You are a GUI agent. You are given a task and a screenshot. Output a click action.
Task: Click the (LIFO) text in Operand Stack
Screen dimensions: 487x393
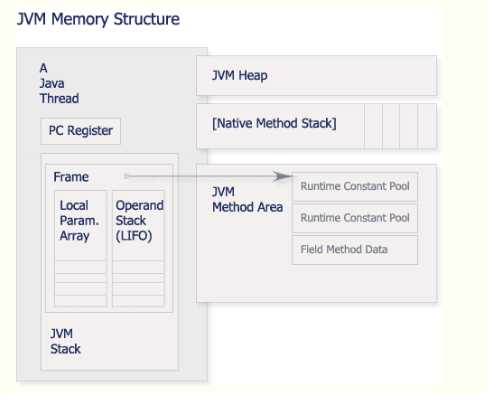tap(134, 236)
